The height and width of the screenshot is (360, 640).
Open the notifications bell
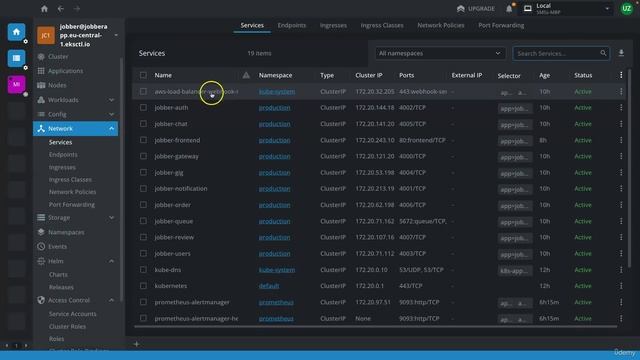click(509, 9)
